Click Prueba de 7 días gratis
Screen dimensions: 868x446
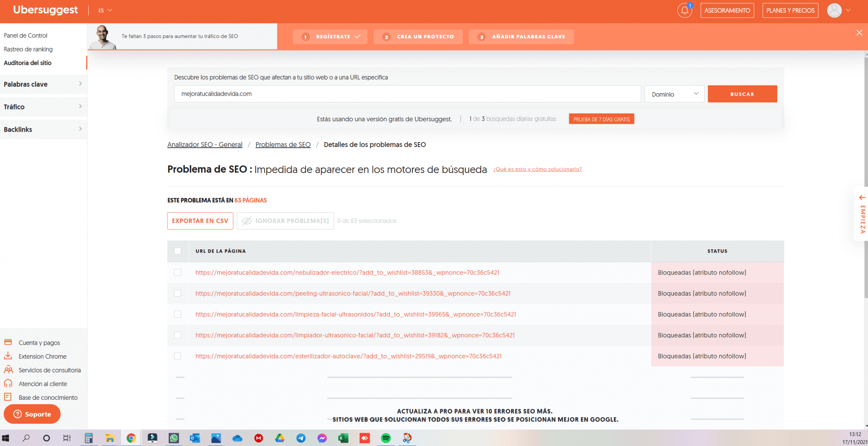(601, 119)
